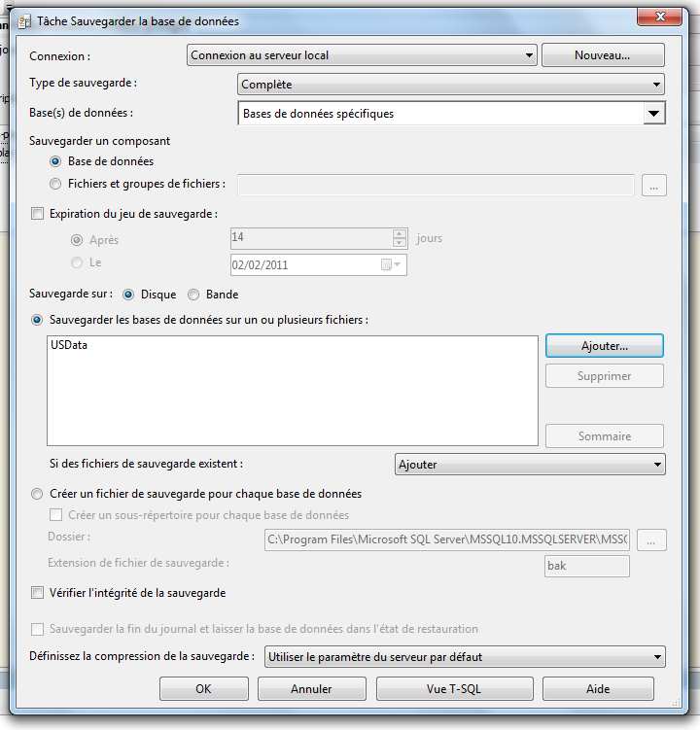Enable Expiration du jeu de sauvegarde checkbox
This screenshot has height=730, width=700.
pyautogui.click(x=38, y=214)
